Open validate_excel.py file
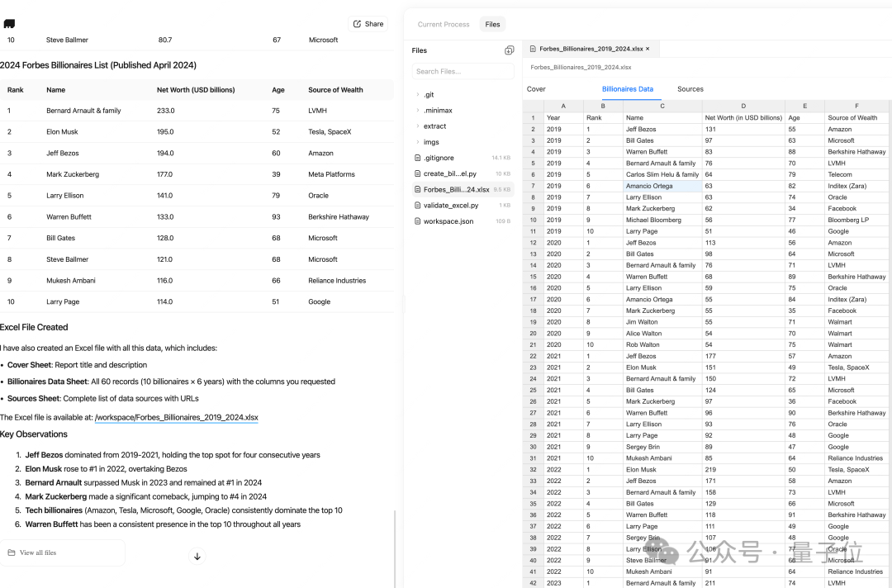This screenshot has width=892, height=588. coord(463,206)
